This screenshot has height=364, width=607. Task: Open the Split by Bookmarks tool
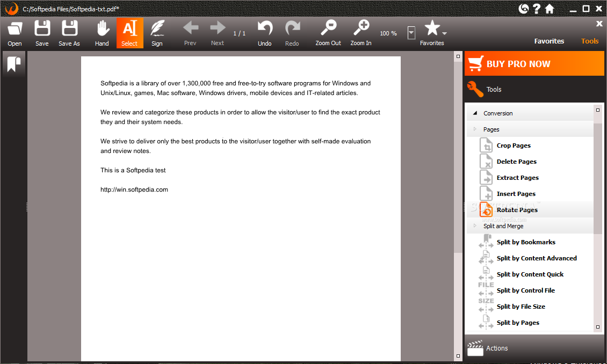click(x=530, y=242)
